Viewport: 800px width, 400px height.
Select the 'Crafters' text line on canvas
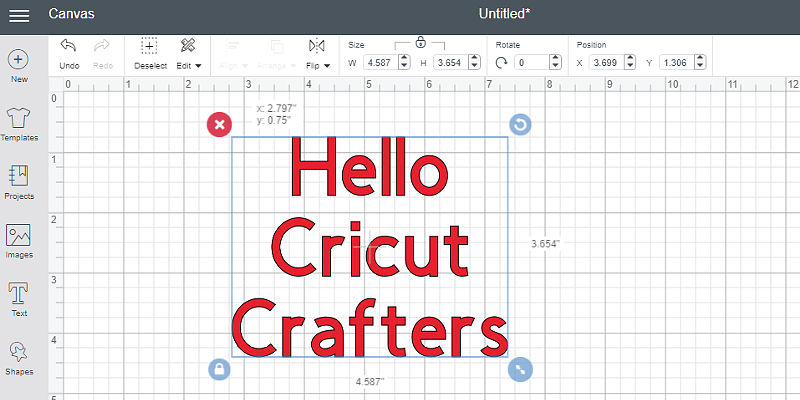pyautogui.click(x=370, y=327)
